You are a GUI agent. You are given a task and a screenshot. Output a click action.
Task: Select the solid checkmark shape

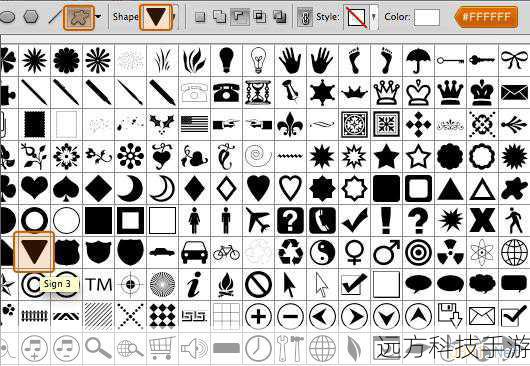[x=354, y=220]
